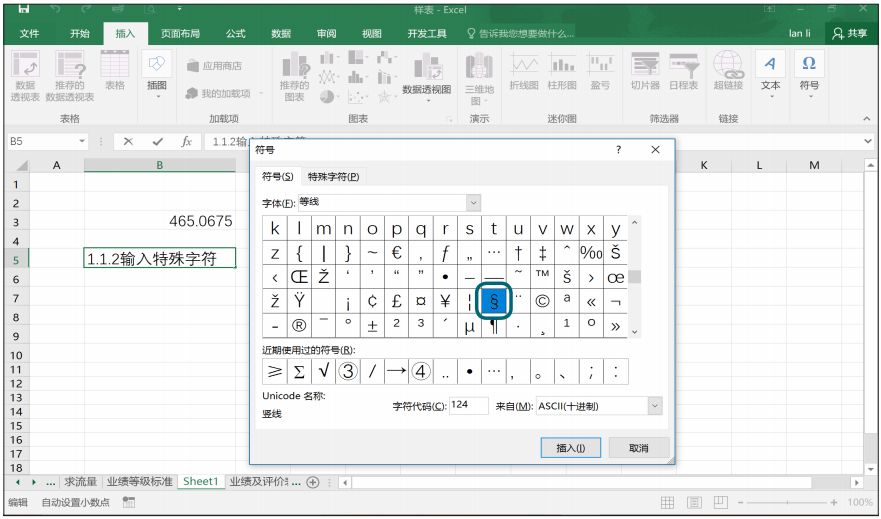The image size is (881, 519).
Task: Open the 3D Map (三维地图) tool
Action: coord(479,79)
